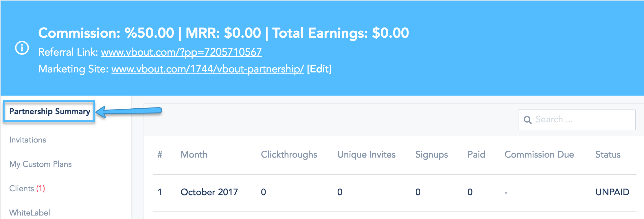Image resolution: width=644 pixels, height=219 pixels.
Task: Open the Invitations section
Action: pyautogui.click(x=28, y=140)
